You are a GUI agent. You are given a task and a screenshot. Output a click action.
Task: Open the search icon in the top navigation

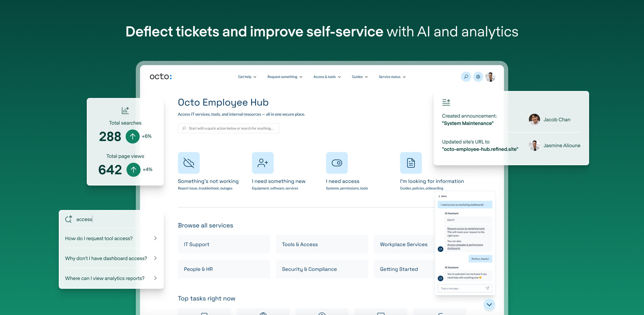466,77
